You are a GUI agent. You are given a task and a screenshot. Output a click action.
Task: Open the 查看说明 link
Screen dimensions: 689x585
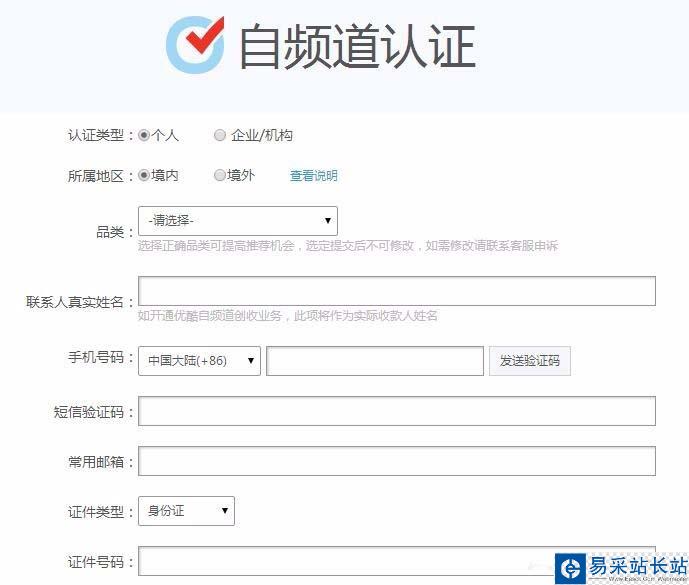click(314, 176)
